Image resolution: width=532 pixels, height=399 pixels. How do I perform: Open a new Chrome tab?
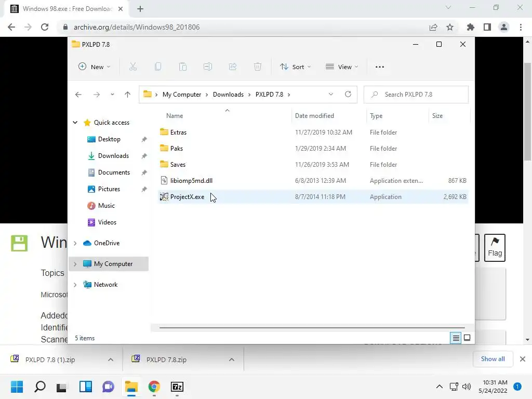[140, 9]
